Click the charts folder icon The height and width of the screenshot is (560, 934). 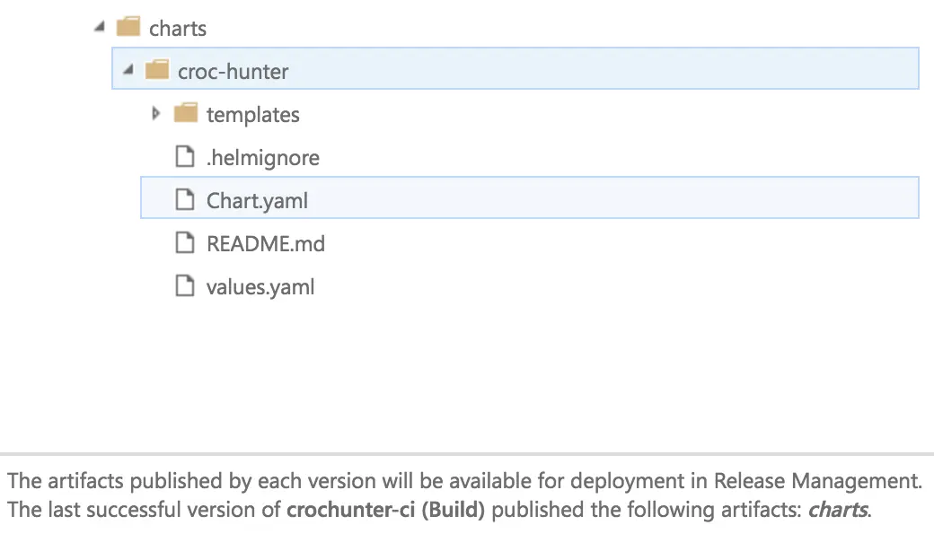click(128, 27)
